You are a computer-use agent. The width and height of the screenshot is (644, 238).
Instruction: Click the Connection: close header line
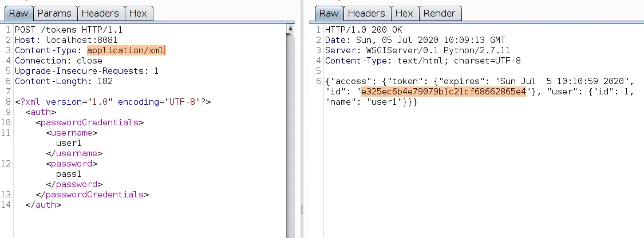tap(59, 61)
